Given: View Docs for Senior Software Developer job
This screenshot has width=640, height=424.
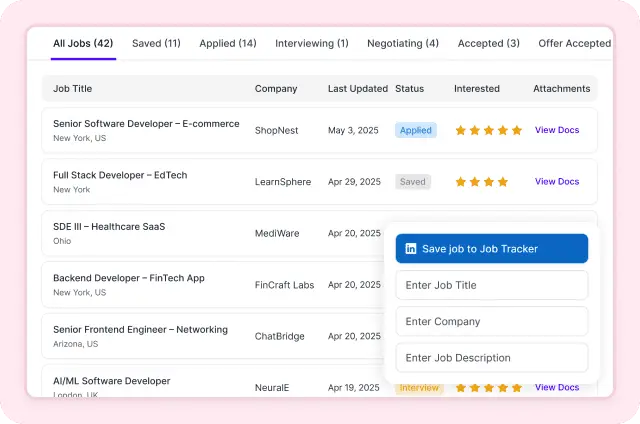Looking at the screenshot, I should 557,130.
